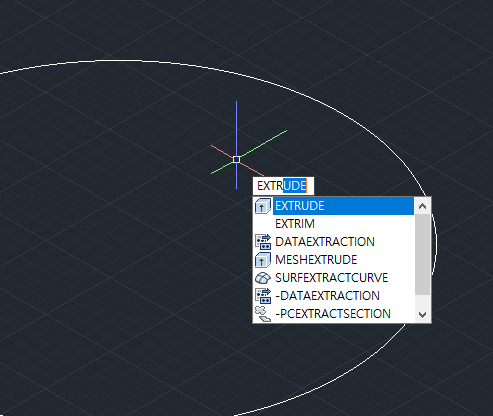Click the MESHEXTRUDE cube icon
Screen dimensions: 493x416
pyautogui.click(x=263, y=260)
